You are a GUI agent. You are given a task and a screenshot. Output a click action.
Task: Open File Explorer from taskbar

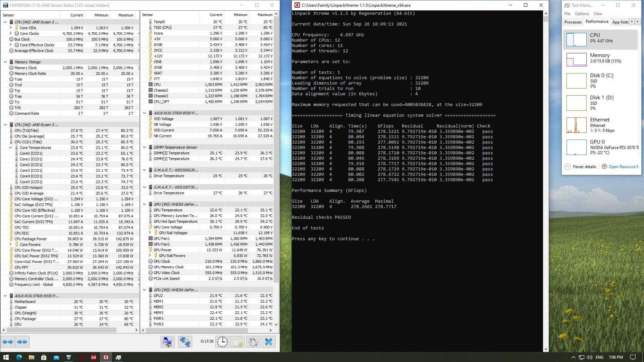click(31, 357)
